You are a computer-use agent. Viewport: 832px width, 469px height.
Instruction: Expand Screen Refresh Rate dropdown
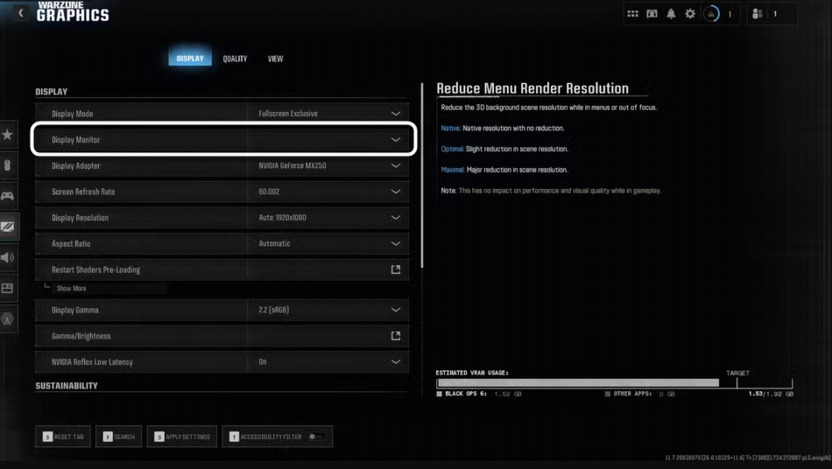coord(395,192)
